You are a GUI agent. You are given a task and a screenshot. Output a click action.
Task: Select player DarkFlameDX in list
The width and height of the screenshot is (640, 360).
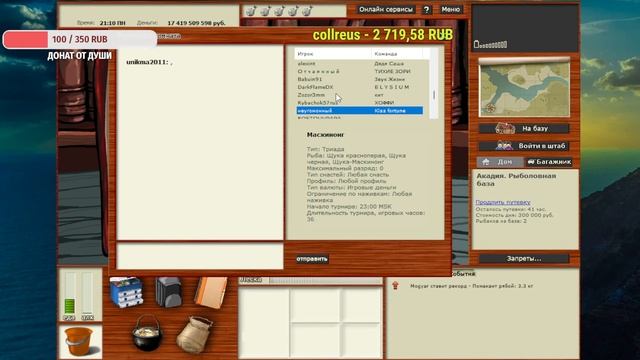(x=315, y=87)
